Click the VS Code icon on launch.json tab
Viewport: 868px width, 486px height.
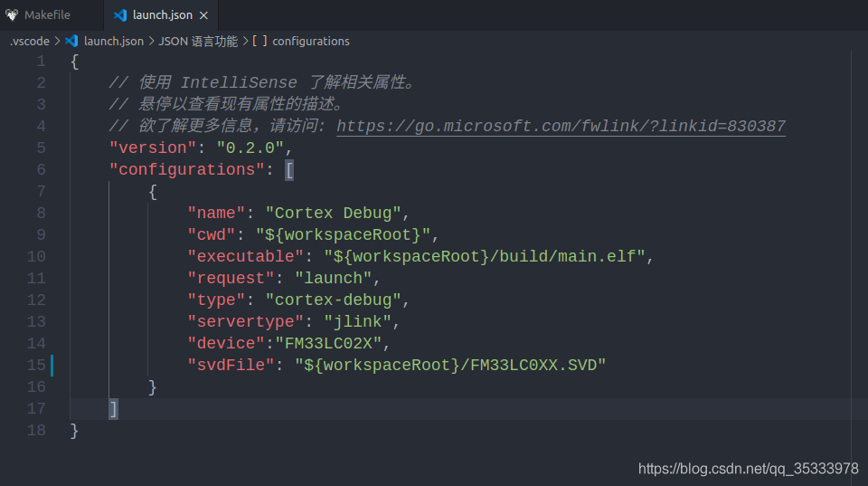(120, 15)
